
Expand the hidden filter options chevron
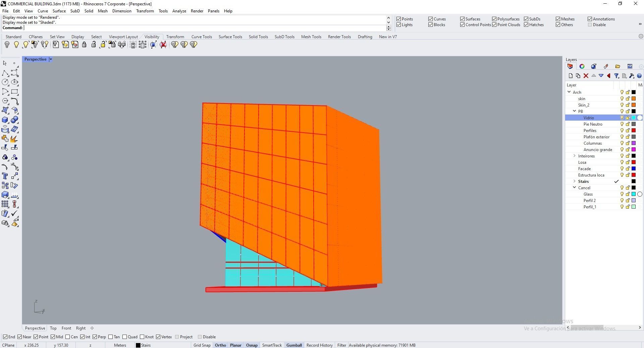(x=640, y=24)
